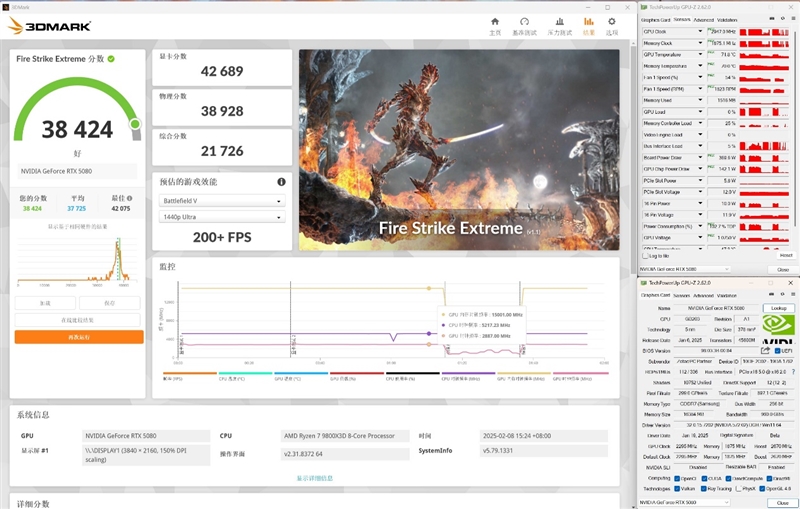Open the benchmarks gauge icon in 3DMark
The width and height of the screenshot is (800, 509).
tap(525, 24)
